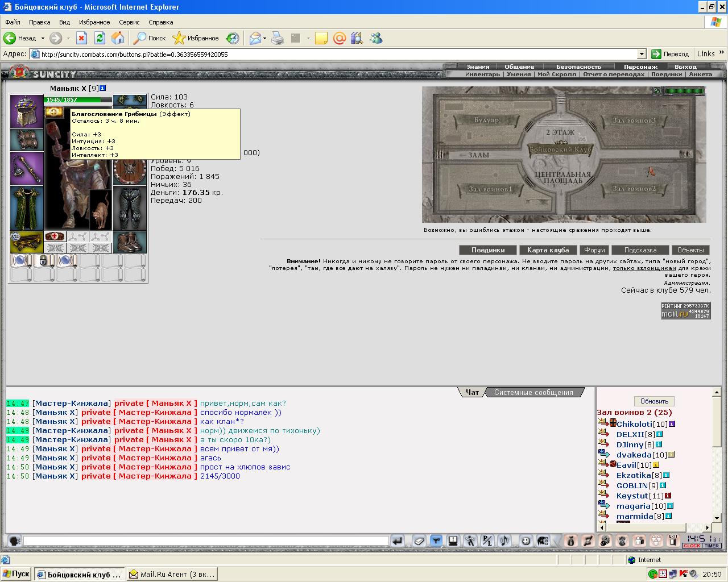Click the Подсказка button
Screen dimensions: 728x582
(x=640, y=250)
